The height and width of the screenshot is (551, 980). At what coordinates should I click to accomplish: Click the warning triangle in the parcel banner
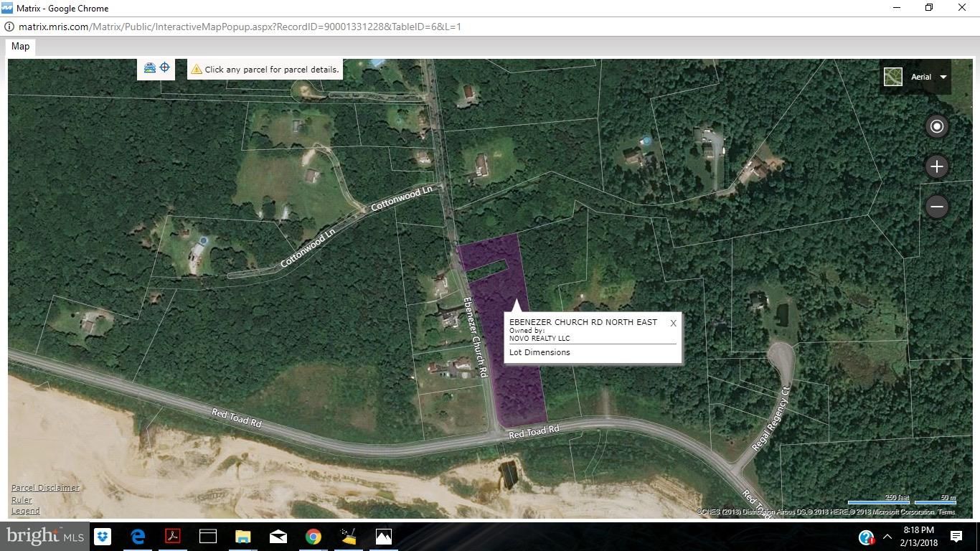pos(197,69)
